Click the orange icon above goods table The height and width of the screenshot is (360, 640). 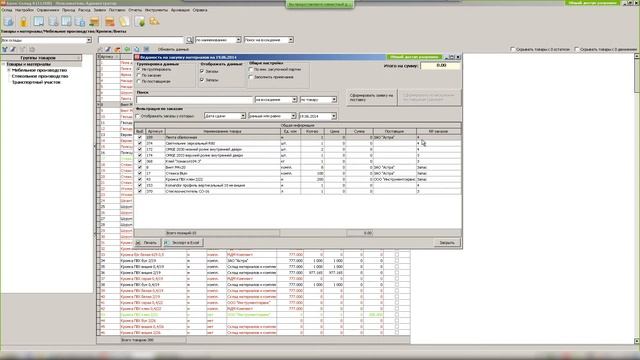[117, 49]
